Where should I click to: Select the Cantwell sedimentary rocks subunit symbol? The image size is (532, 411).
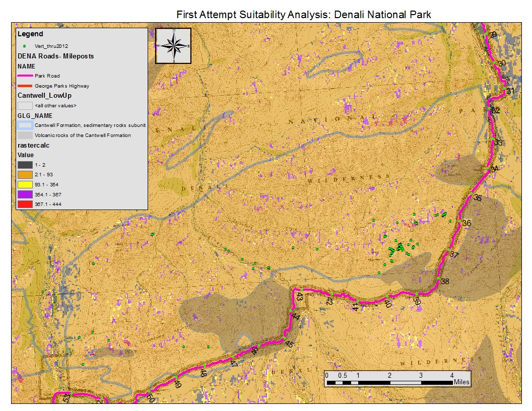click(25, 125)
